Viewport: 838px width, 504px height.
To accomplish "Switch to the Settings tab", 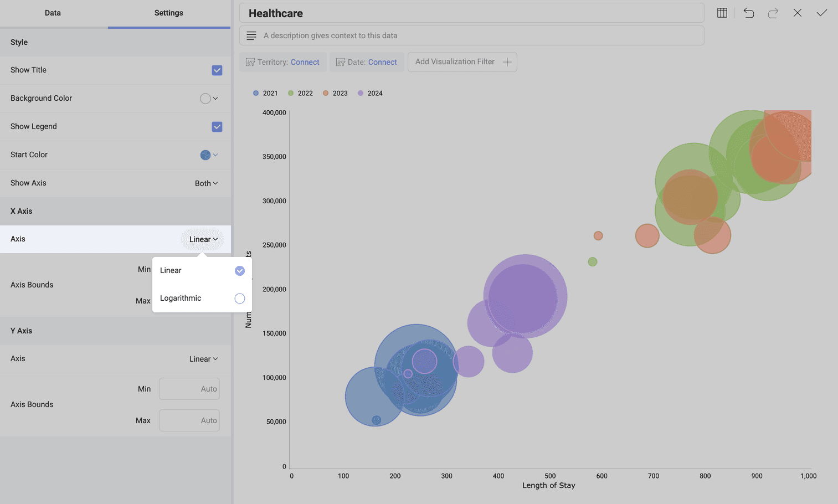I will click(169, 13).
